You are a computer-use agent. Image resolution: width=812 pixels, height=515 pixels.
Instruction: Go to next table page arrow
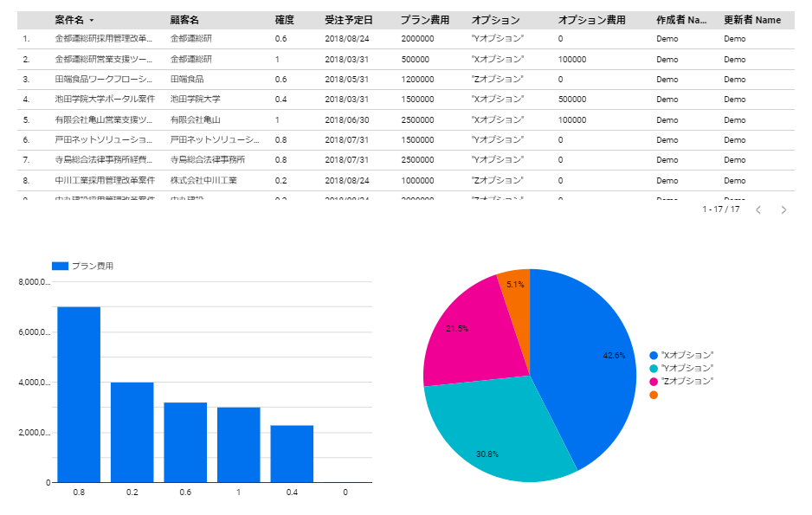pos(783,209)
